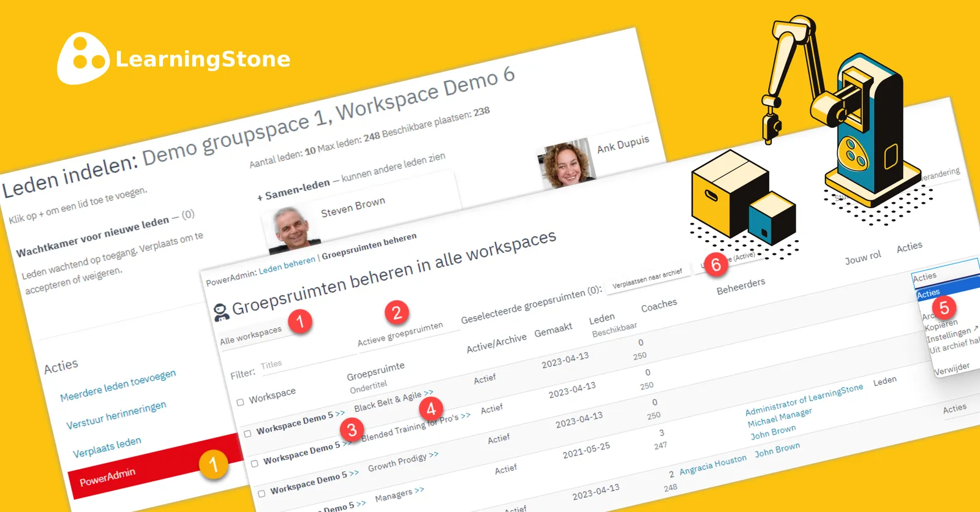
Task: Open the >> arrows after Black Belt & Agile
Action: coord(429,392)
